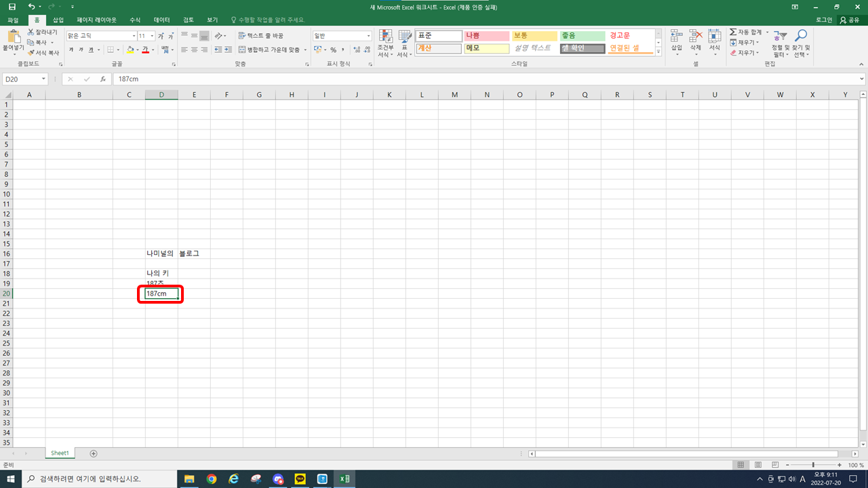This screenshot has width=868, height=488.
Task: Click the Paste (붙여넣기) clipboard icon
Action: coord(13,36)
